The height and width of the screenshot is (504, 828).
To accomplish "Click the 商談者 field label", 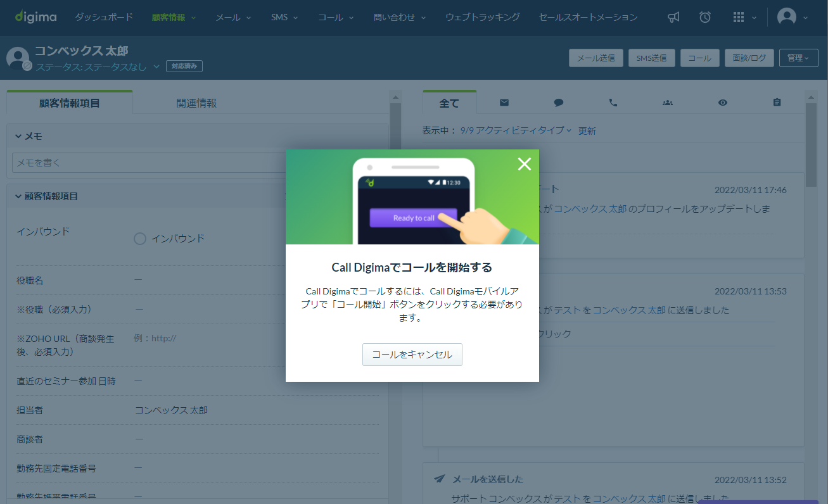I will click(x=30, y=439).
